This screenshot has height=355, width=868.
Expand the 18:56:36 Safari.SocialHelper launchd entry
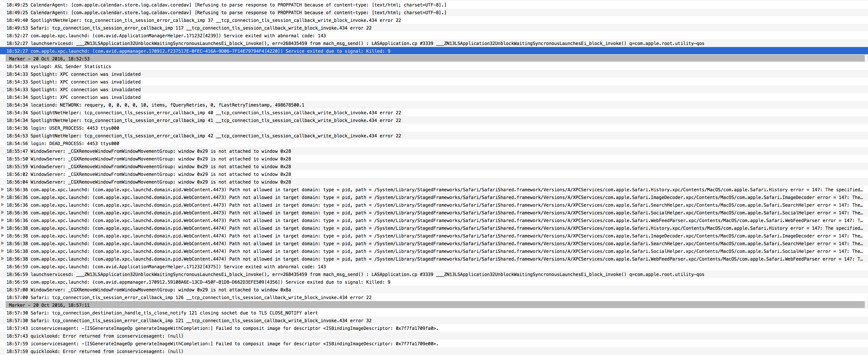(3, 213)
